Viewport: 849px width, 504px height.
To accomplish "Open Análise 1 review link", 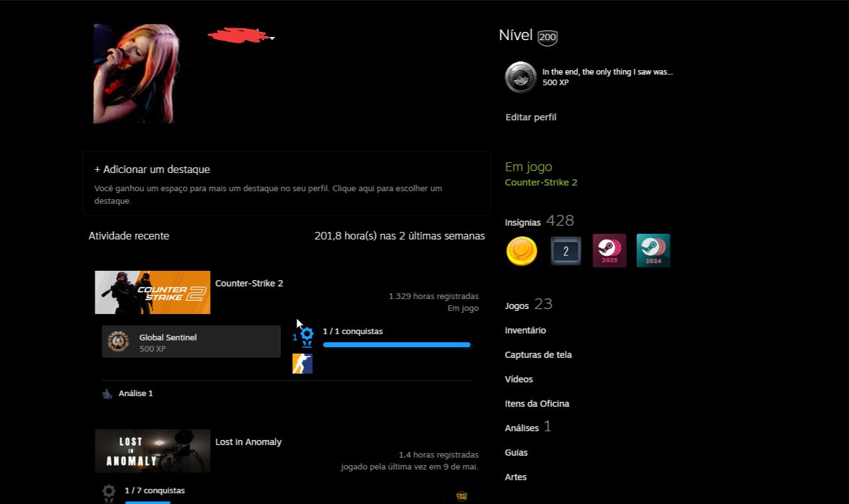I will click(x=135, y=394).
